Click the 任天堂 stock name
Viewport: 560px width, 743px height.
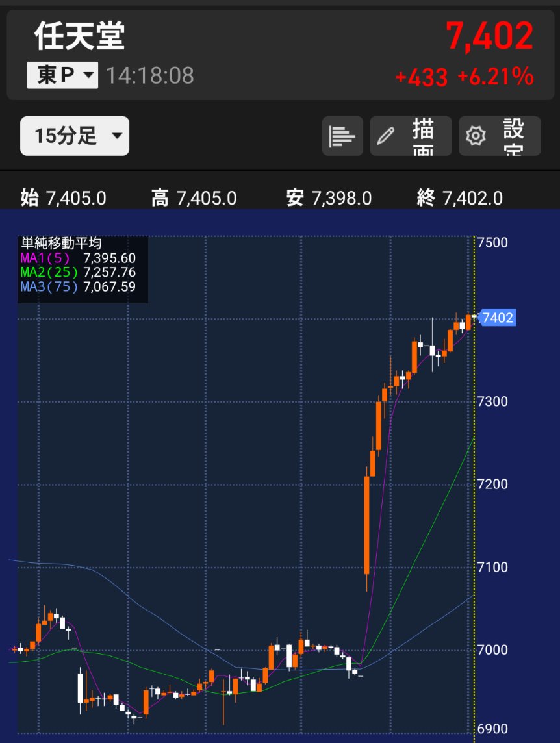[80, 36]
